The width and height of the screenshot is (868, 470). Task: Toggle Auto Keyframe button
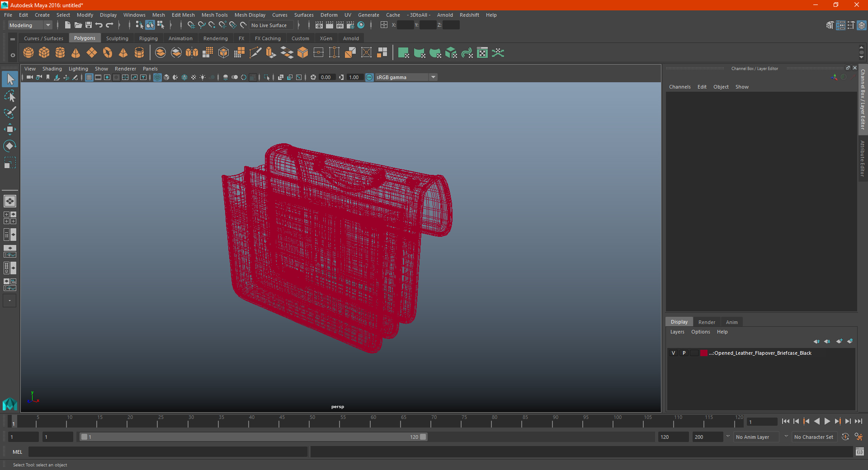click(845, 437)
